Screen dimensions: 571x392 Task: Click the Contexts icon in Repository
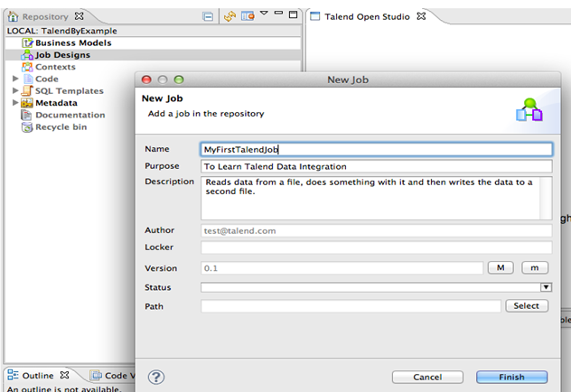coord(27,67)
